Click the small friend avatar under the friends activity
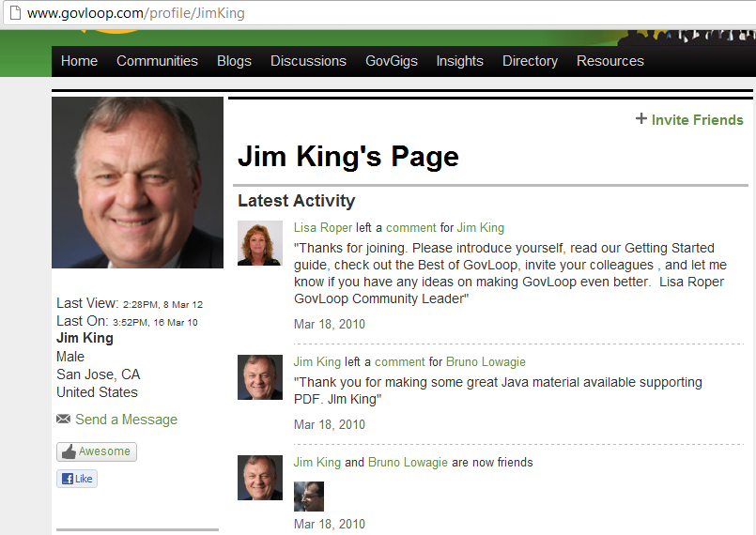The image size is (756, 535). click(309, 496)
